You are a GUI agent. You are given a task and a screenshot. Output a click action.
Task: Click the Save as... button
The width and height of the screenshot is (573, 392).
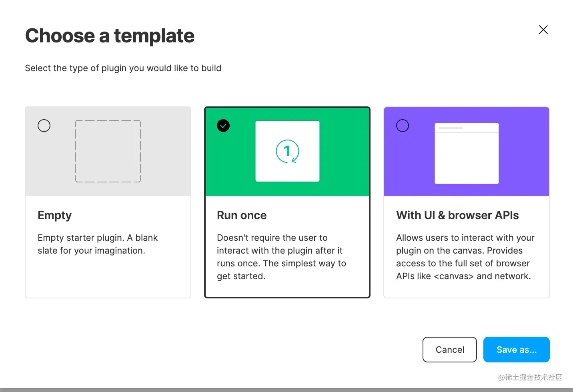(x=517, y=350)
